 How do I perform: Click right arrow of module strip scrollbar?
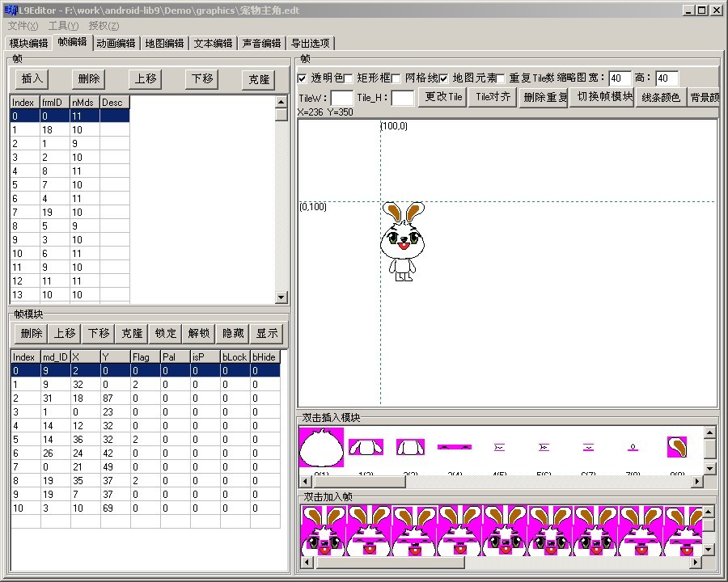pos(697,481)
